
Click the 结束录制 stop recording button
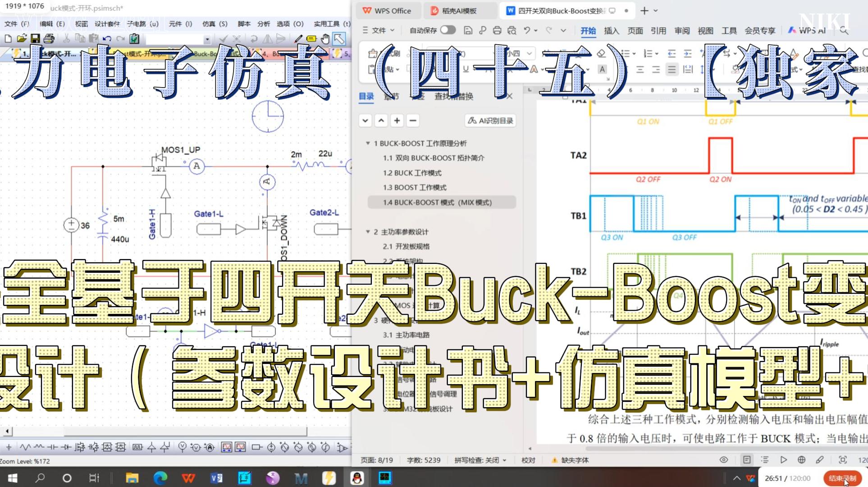click(x=842, y=478)
